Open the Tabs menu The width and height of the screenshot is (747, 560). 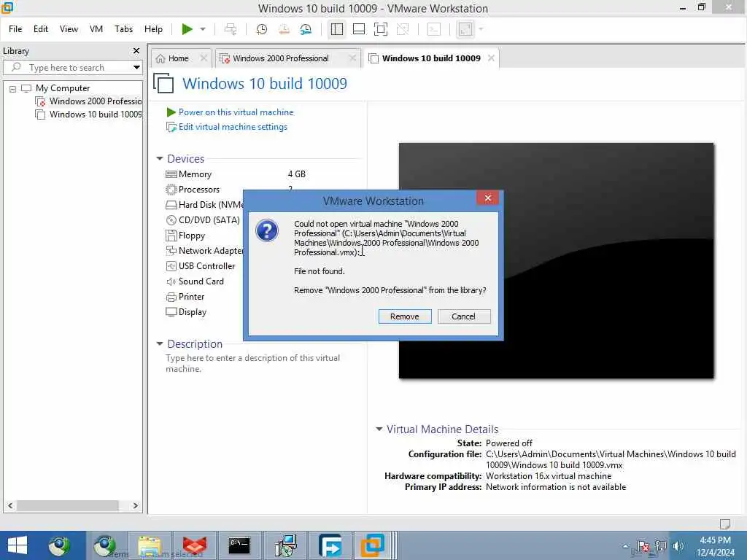(x=123, y=29)
